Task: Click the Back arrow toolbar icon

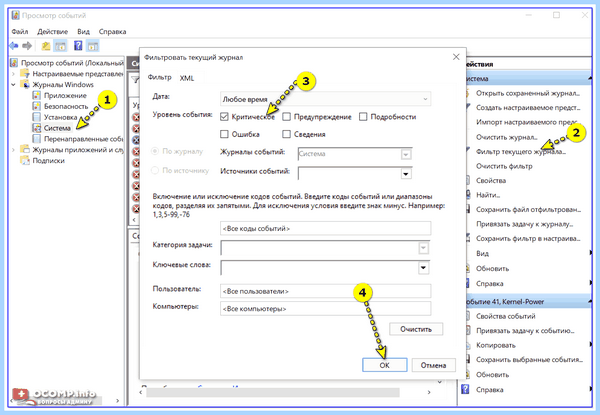Action: pos(14,46)
